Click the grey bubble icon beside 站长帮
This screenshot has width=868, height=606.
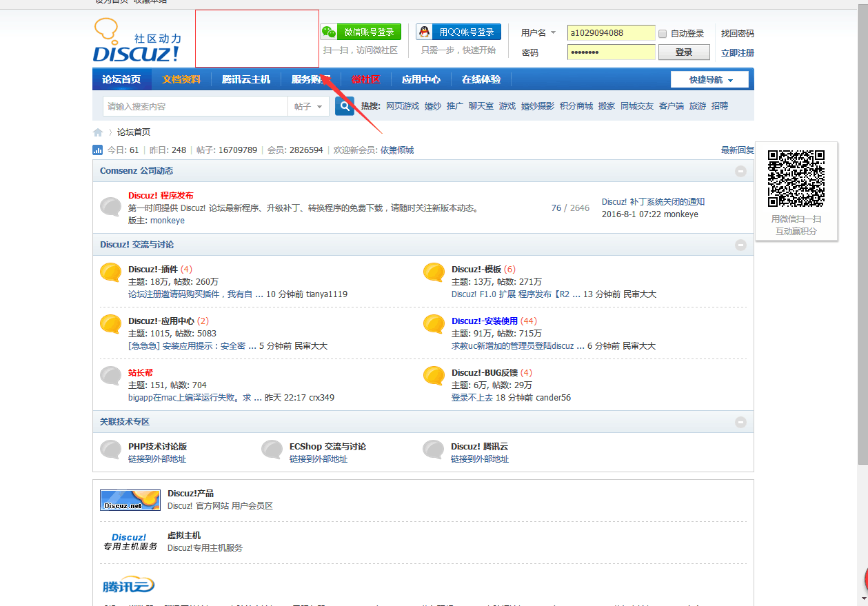point(111,376)
